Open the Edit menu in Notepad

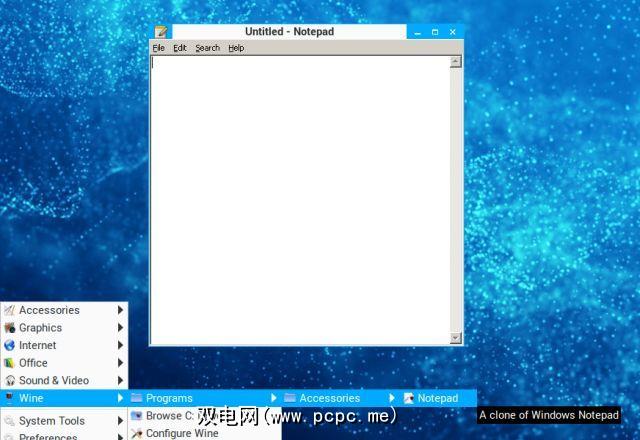(x=180, y=48)
